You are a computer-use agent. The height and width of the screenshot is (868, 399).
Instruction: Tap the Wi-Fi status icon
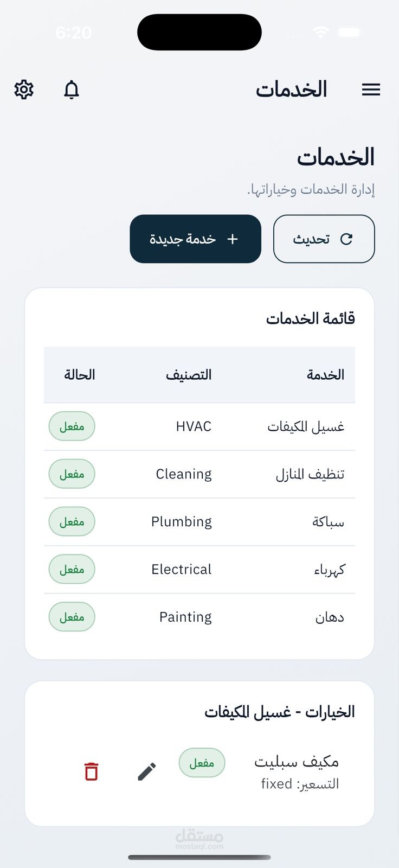[x=321, y=33]
